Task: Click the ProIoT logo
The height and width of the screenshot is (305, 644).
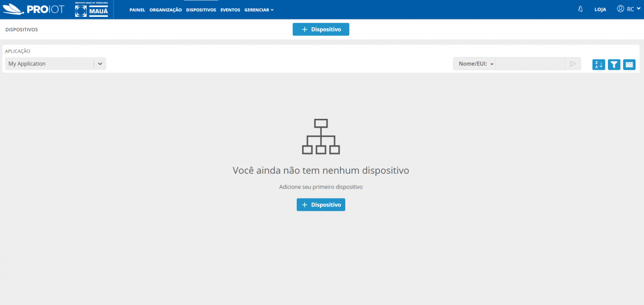Action: pyautogui.click(x=34, y=9)
